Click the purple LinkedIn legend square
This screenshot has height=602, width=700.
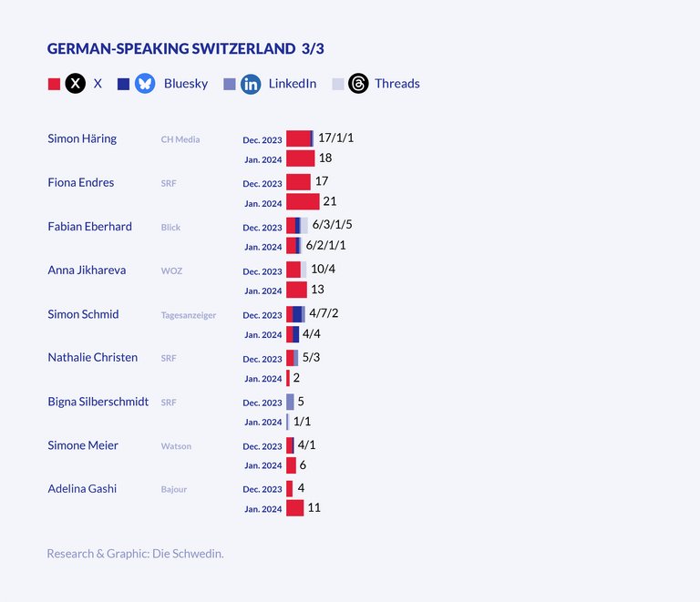point(230,84)
